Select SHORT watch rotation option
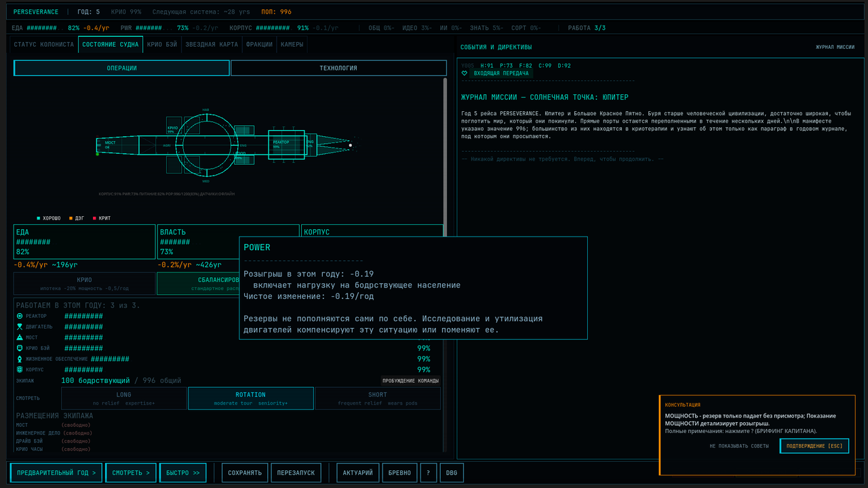Image resolution: width=868 pixels, height=488 pixels. [x=378, y=399]
